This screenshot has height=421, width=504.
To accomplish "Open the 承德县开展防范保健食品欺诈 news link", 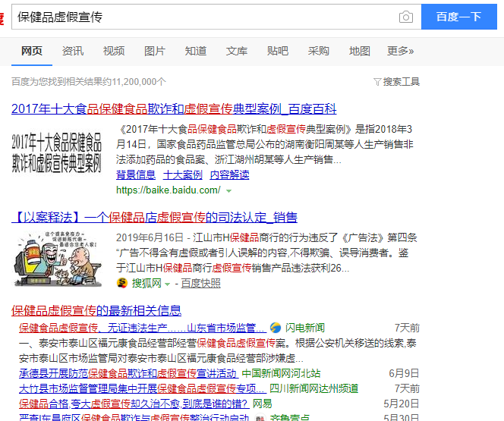I will pyautogui.click(x=128, y=373).
